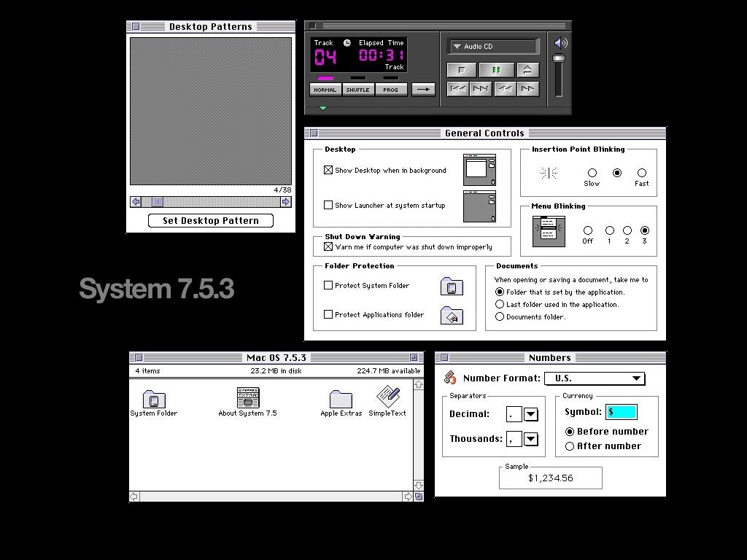Switch to Shuffle play mode
This screenshot has height=560, width=747.
coord(357,90)
